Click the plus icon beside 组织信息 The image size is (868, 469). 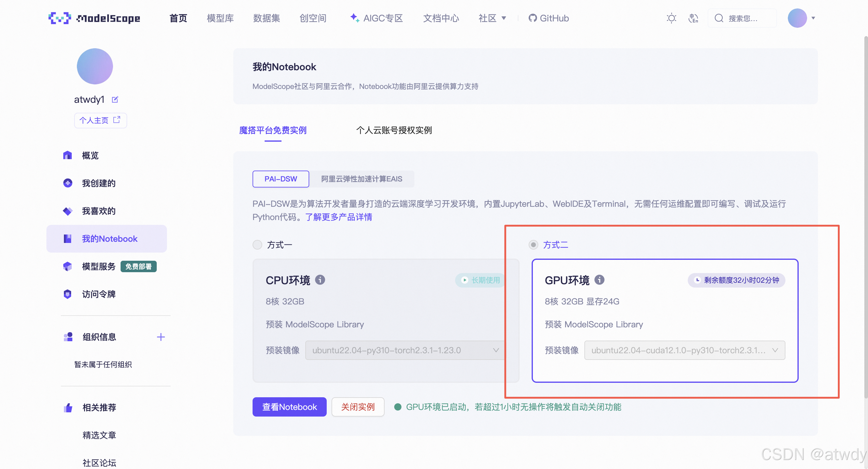(x=161, y=337)
